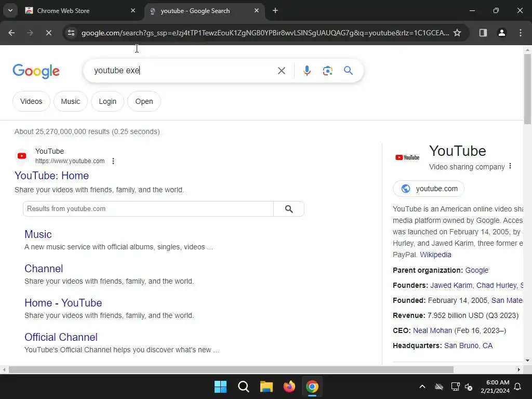Open more options next to youtube.com result

(x=113, y=161)
